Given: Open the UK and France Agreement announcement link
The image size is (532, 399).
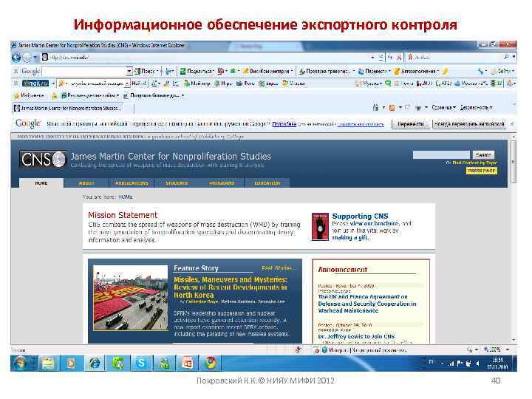Looking at the screenshot, I should pyautogui.click(x=367, y=304).
